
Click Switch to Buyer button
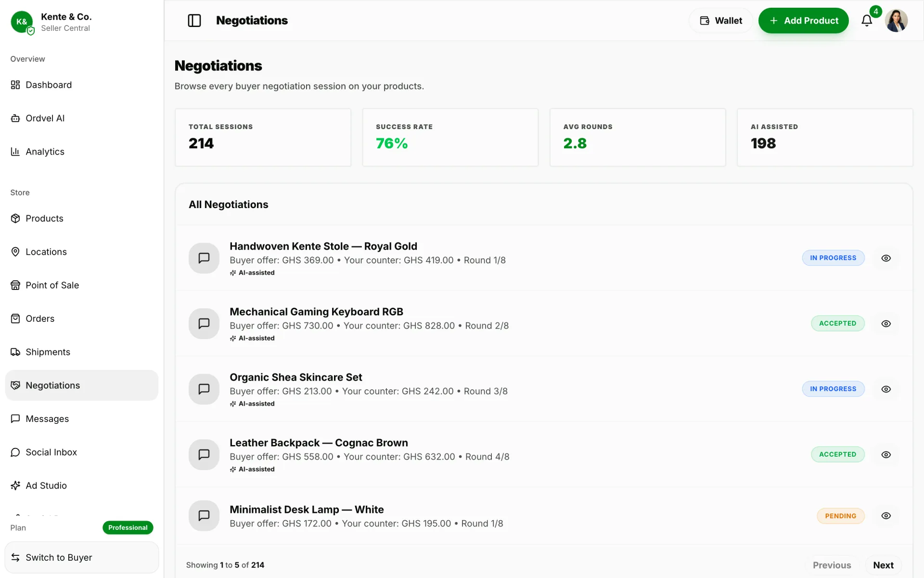pyautogui.click(x=82, y=557)
